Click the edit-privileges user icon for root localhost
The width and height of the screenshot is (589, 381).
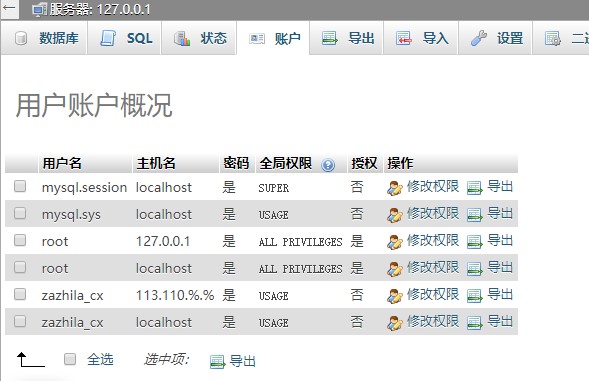[x=395, y=269]
